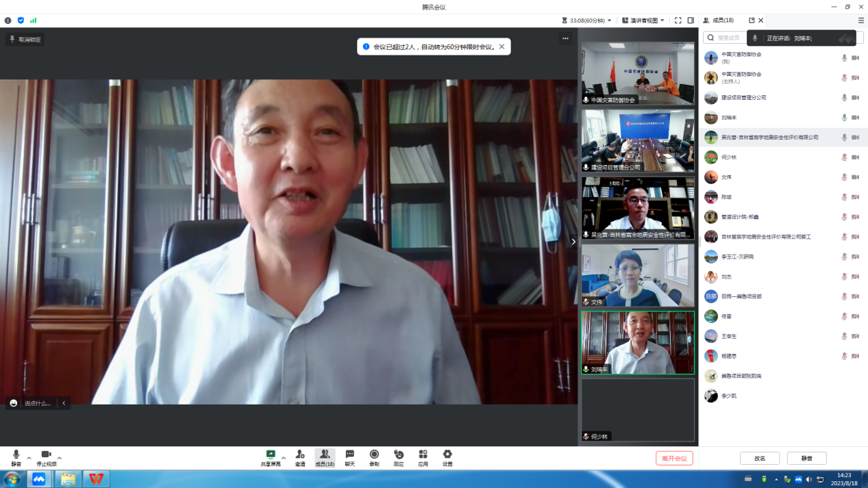
Task: Click the 改名 rename button
Action: pos(760,458)
